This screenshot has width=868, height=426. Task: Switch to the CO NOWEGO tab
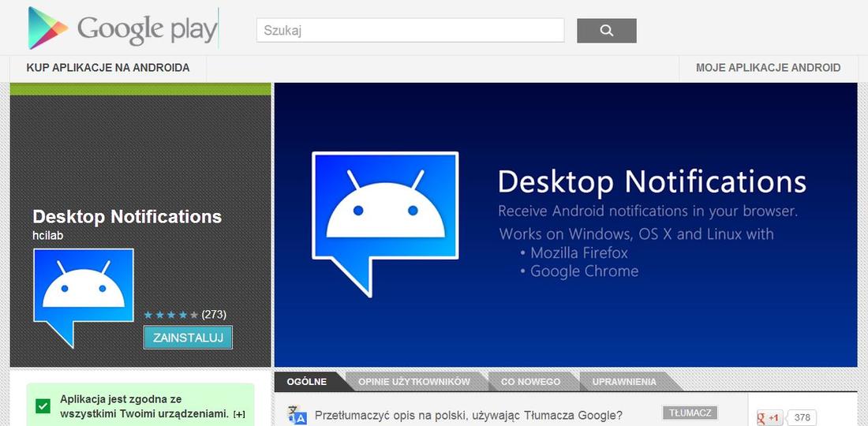(530, 382)
